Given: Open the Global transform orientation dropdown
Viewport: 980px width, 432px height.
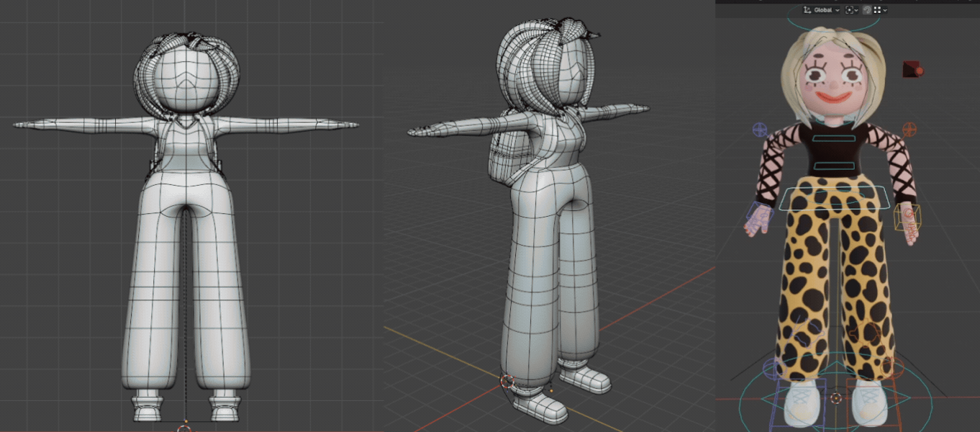Looking at the screenshot, I should coord(822,10).
